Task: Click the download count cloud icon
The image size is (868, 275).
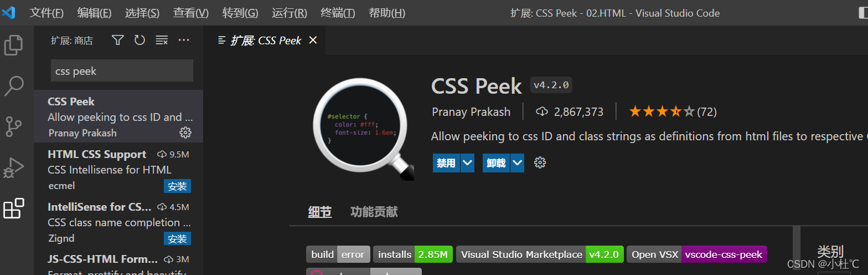Action: (542, 112)
